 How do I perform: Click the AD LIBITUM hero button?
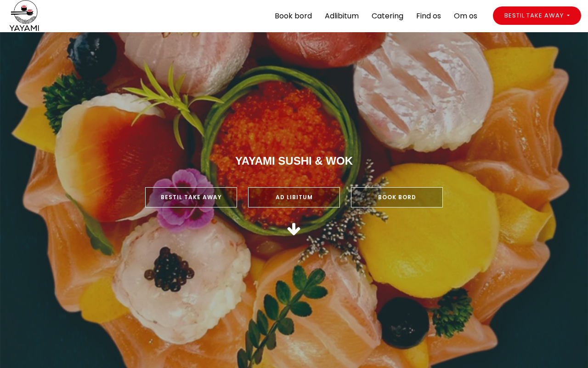(294, 197)
